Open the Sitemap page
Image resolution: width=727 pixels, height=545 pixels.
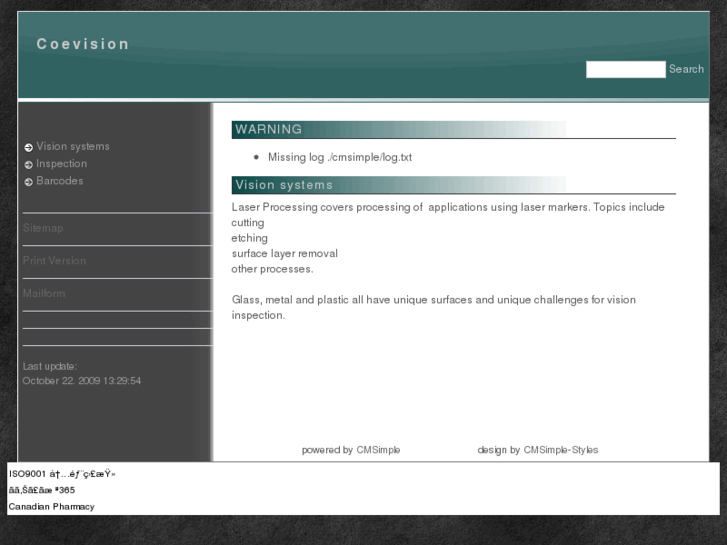pyautogui.click(x=43, y=228)
